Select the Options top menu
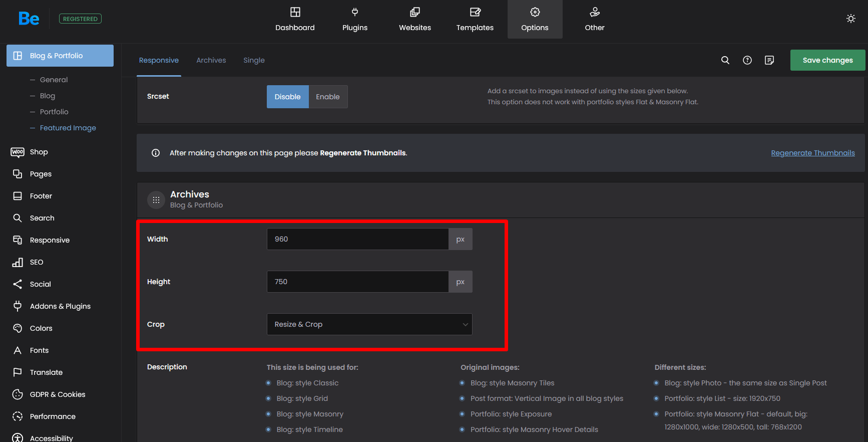 [535, 20]
